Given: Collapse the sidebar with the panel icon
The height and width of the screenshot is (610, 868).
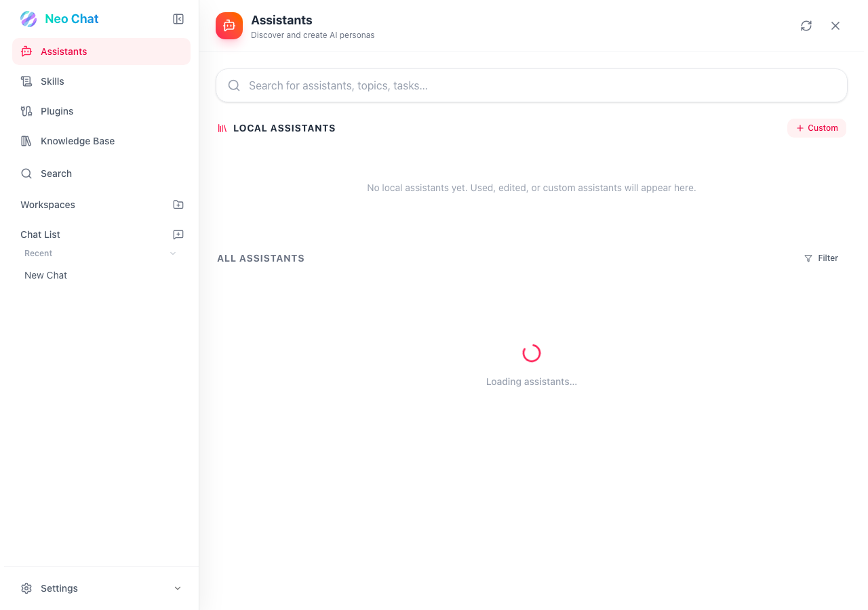Looking at the screenshot, I should click(178, 19).
